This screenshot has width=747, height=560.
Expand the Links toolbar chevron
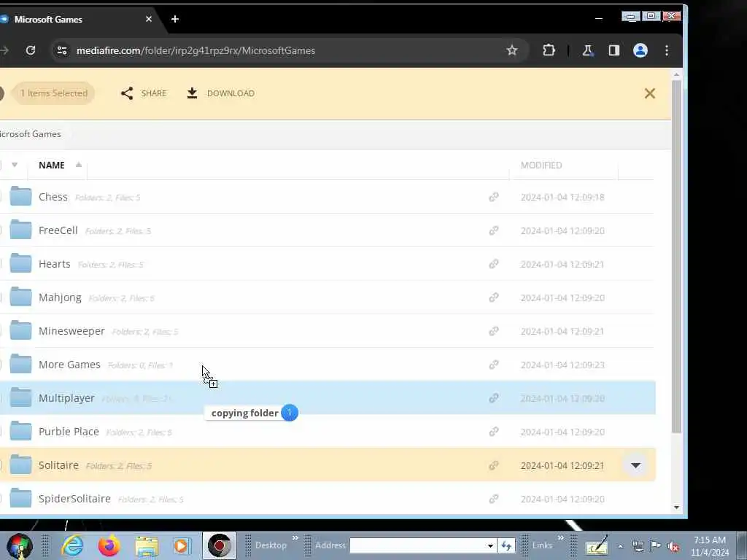click(x=560, y=538)
